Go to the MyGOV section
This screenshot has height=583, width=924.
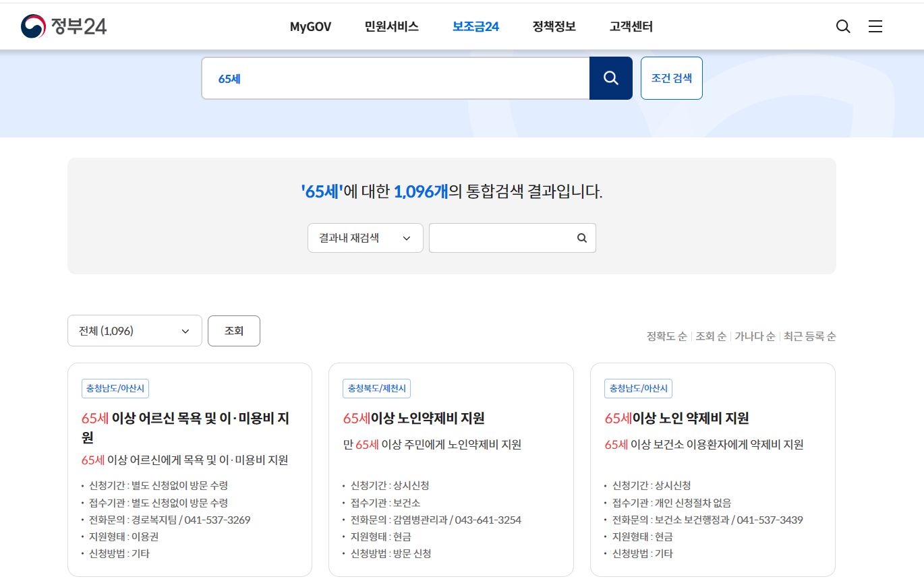[310, 26]
